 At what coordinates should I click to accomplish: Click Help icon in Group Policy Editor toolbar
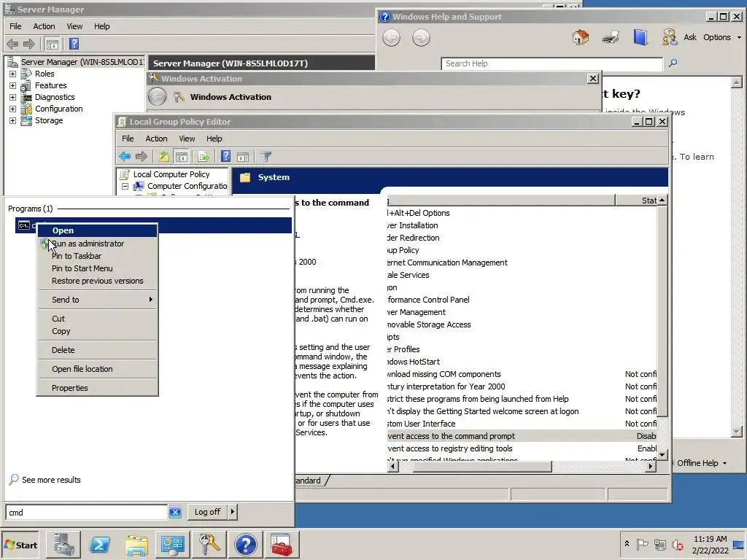pos(226,156)
